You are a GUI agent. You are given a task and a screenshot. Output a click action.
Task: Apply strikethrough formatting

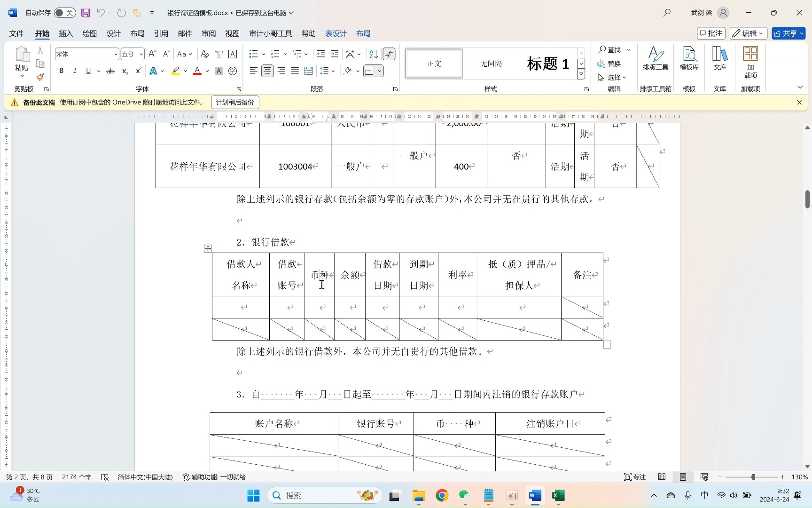pos(110,71)
